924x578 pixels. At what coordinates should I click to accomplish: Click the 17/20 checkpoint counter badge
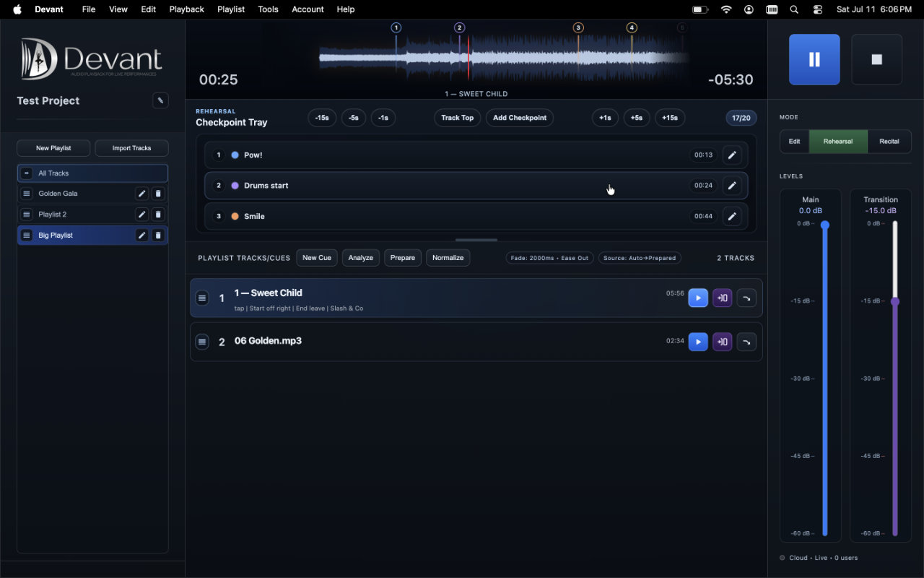point(741,118)
